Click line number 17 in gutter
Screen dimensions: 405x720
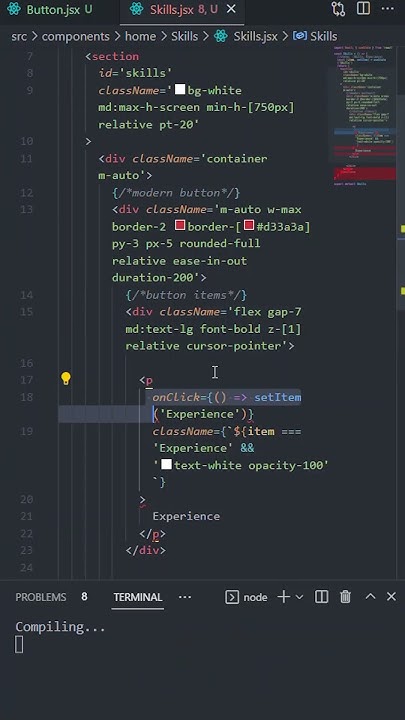pos(27,380)
